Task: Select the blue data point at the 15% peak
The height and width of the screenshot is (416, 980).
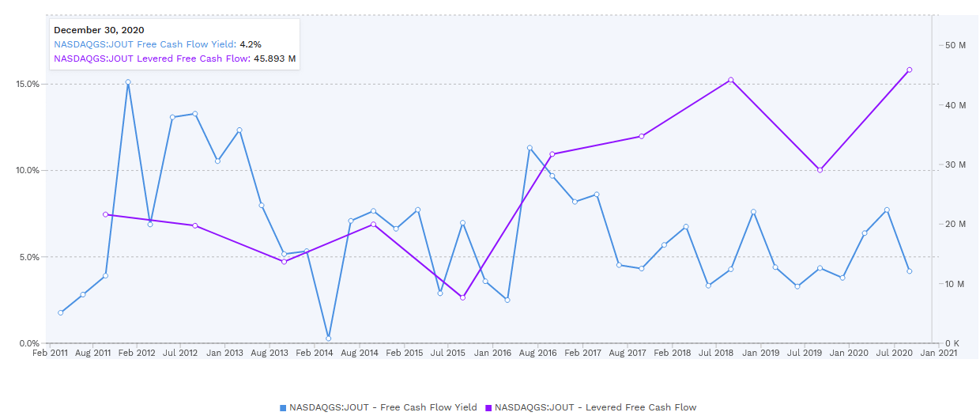Action: click(x=128, y=82)
